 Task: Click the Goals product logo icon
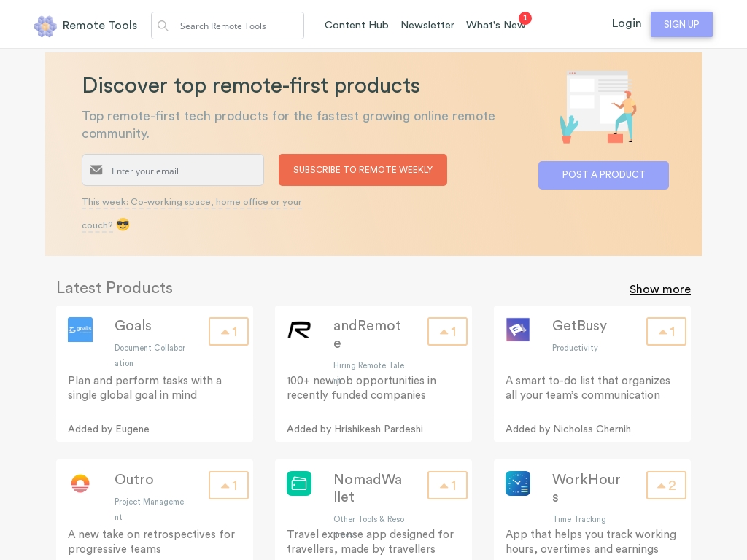(x=80, y=330)
